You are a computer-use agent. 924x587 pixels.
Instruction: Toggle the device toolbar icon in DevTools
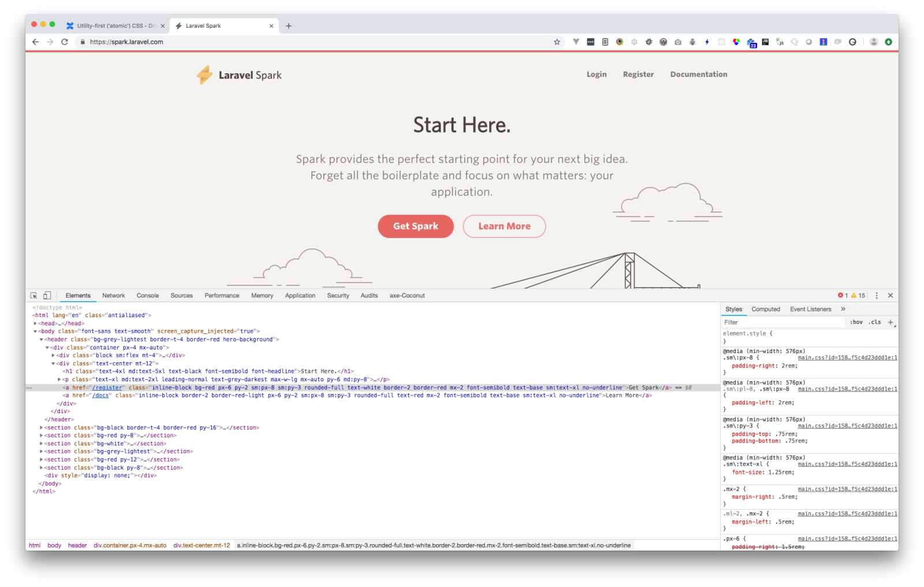[x=47, y=295]
